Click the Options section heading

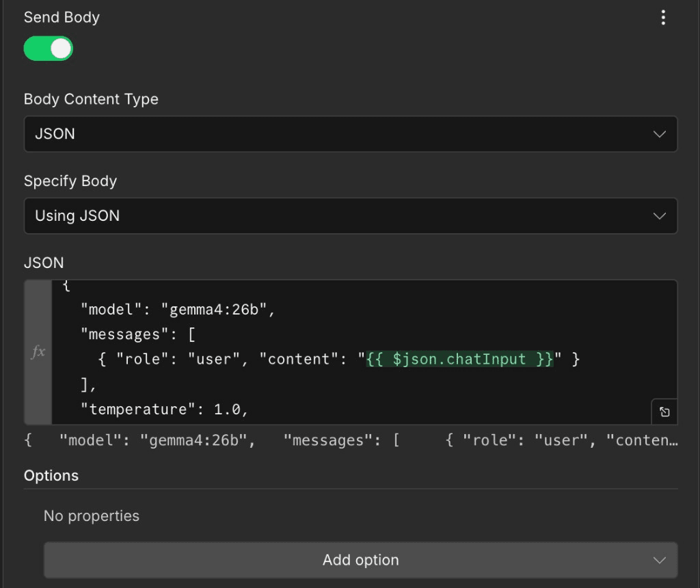coord(51,475)
